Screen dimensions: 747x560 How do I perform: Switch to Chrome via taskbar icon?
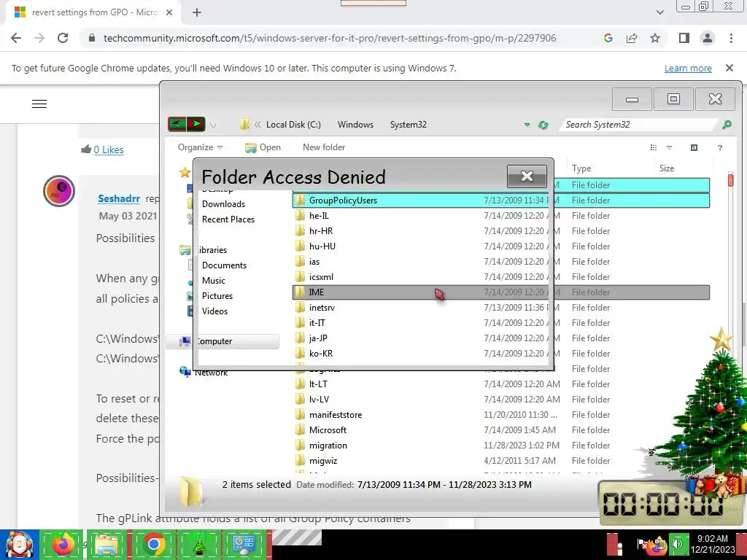[x=153, y=545]
